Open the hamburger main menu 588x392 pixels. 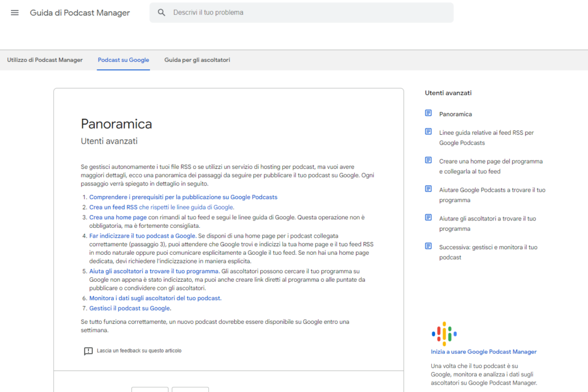click(14, 13)
